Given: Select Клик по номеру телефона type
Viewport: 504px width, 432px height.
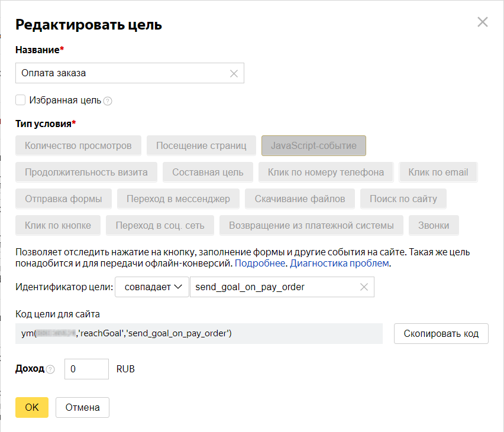Looking at the screenshot, I should [326, 172].
